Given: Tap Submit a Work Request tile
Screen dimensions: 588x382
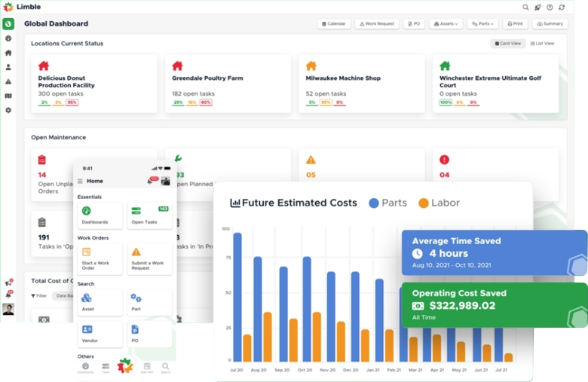Looking at the screenshot, I should coord(149,259).
